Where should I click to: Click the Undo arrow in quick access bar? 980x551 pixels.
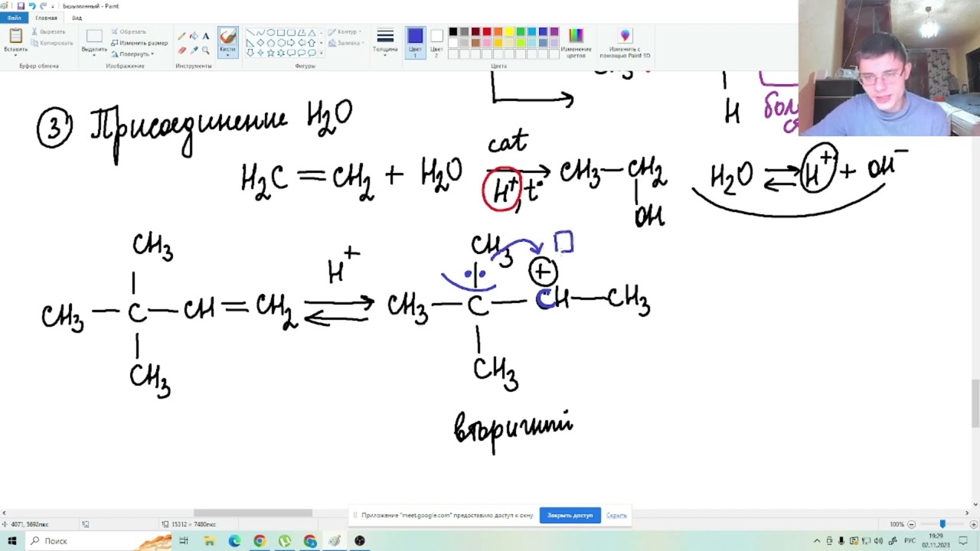click(31, 5)
